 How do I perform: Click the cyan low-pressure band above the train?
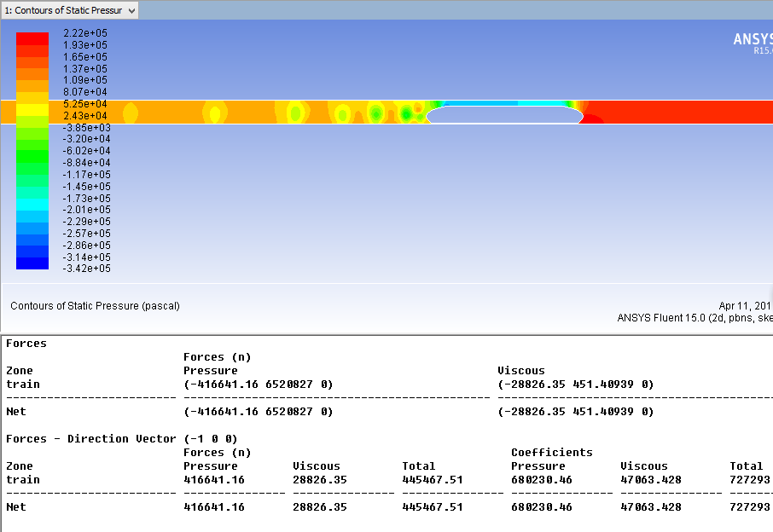503,102
